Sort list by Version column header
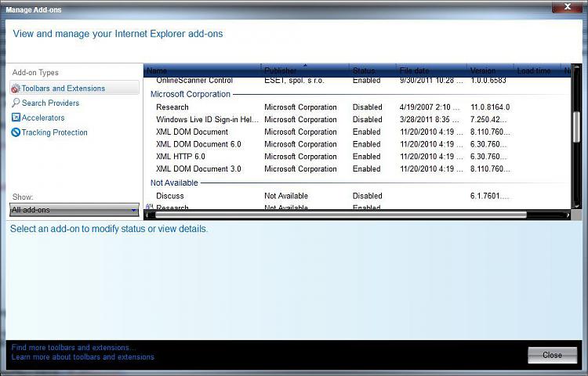The width and height of the screenshot is (588, 376). pos(490,70)
